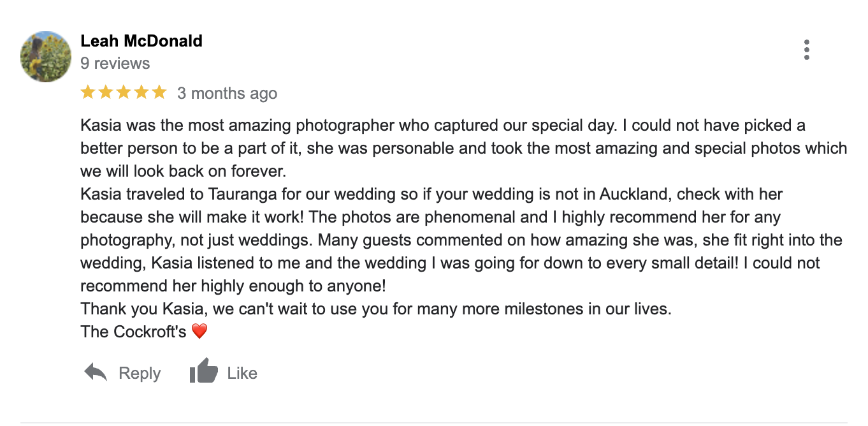The image size is (868, 426).
Task: Click "The Cockroft's" signature text
Action: coord(134,332)
